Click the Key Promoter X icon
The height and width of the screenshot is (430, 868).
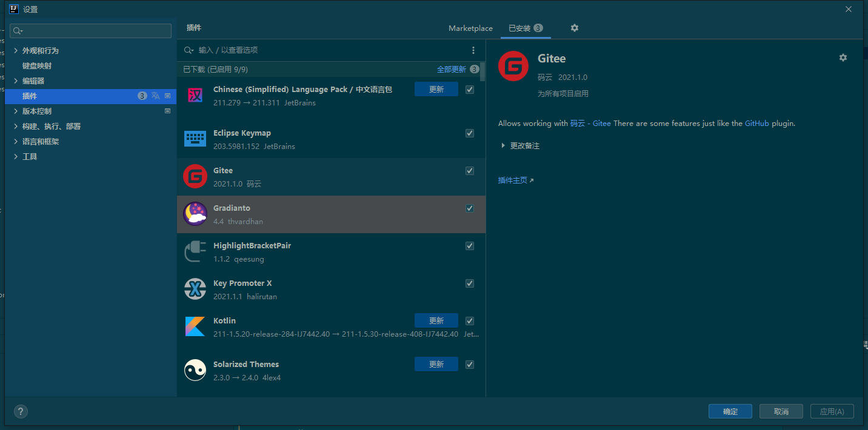click(x=195, y=289)
